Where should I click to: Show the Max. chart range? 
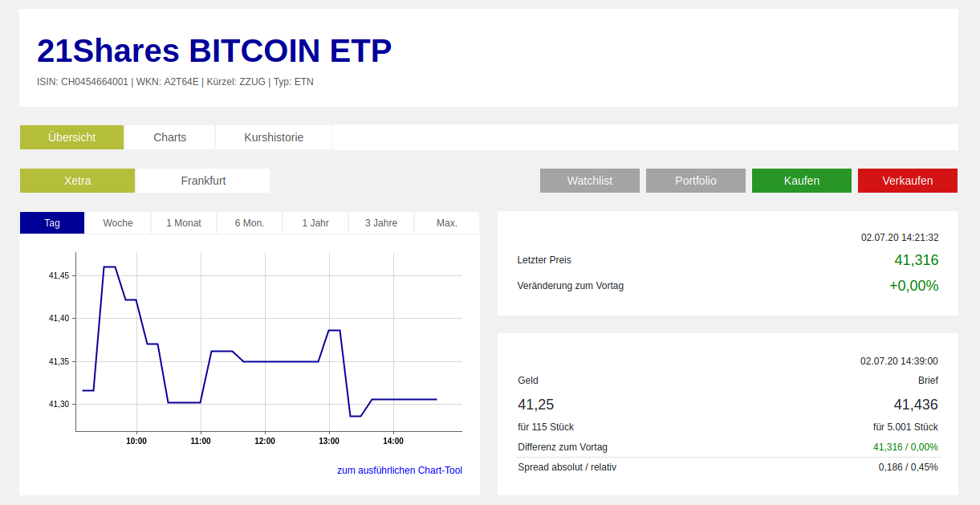447,223
